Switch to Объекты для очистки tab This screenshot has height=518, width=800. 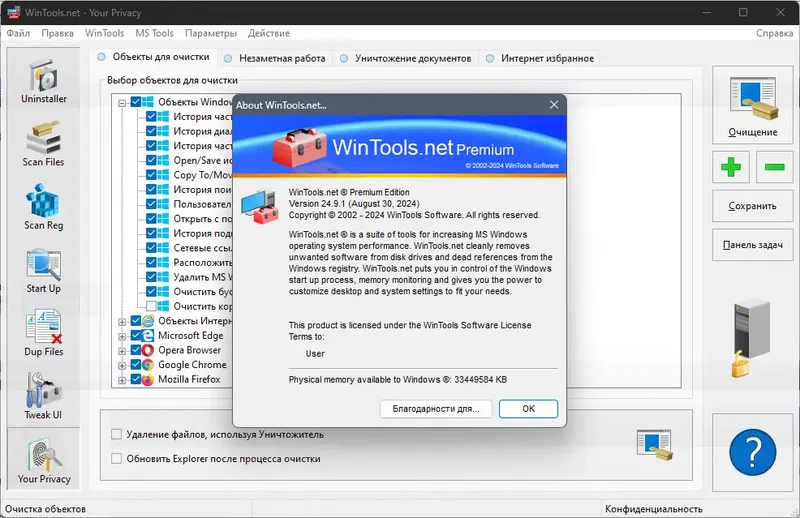[154, 57]
